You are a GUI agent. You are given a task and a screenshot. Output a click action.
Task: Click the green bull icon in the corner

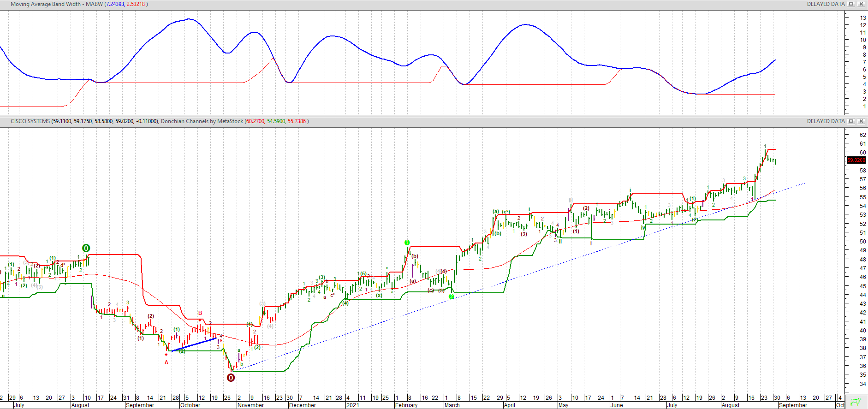856,402
